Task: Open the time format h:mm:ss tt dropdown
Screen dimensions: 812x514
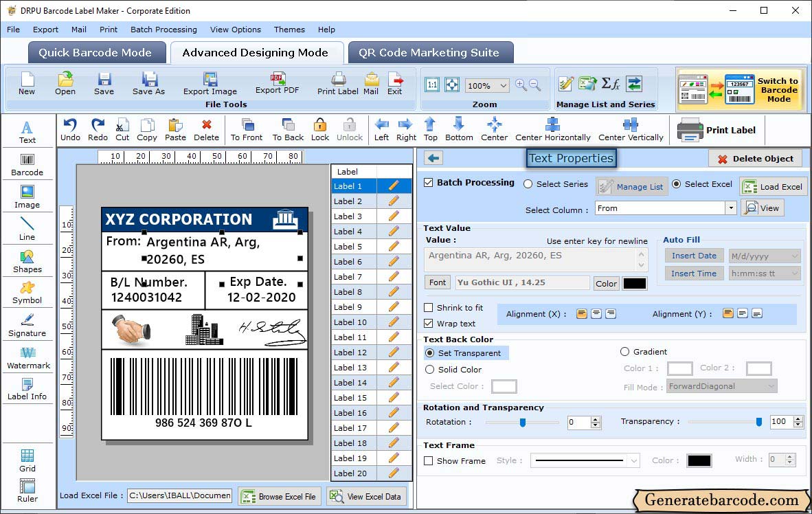Action: (x=795, y=273)
